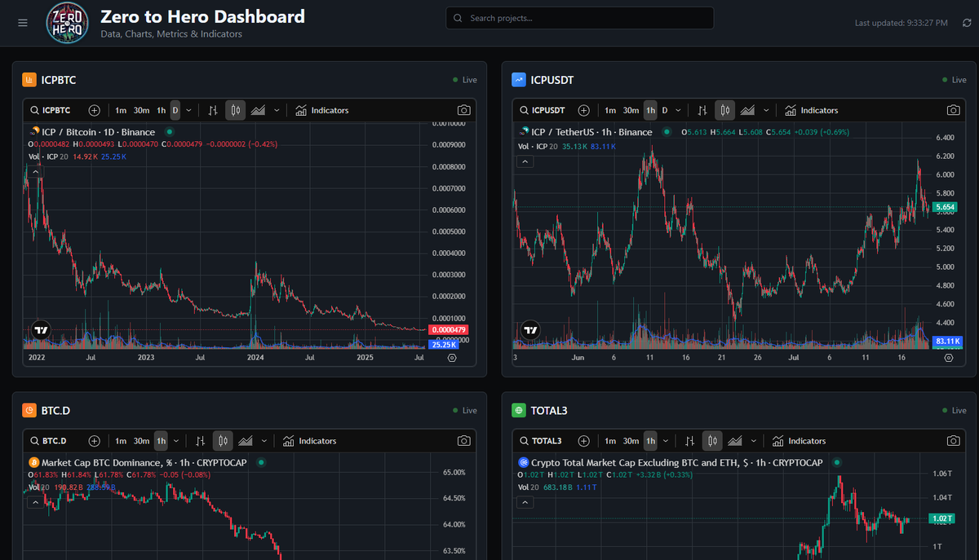
Task: Select Area chart style in ICPBTC chart
Action: 259,110
